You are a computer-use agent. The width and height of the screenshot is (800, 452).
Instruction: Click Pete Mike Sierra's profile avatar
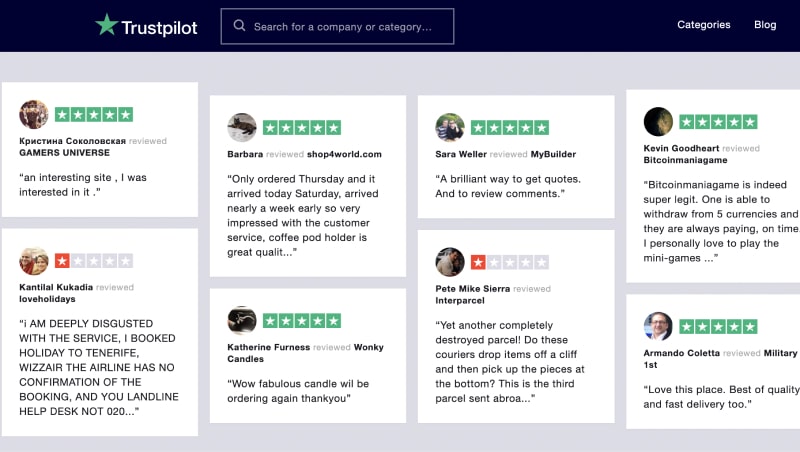(450, 262)
